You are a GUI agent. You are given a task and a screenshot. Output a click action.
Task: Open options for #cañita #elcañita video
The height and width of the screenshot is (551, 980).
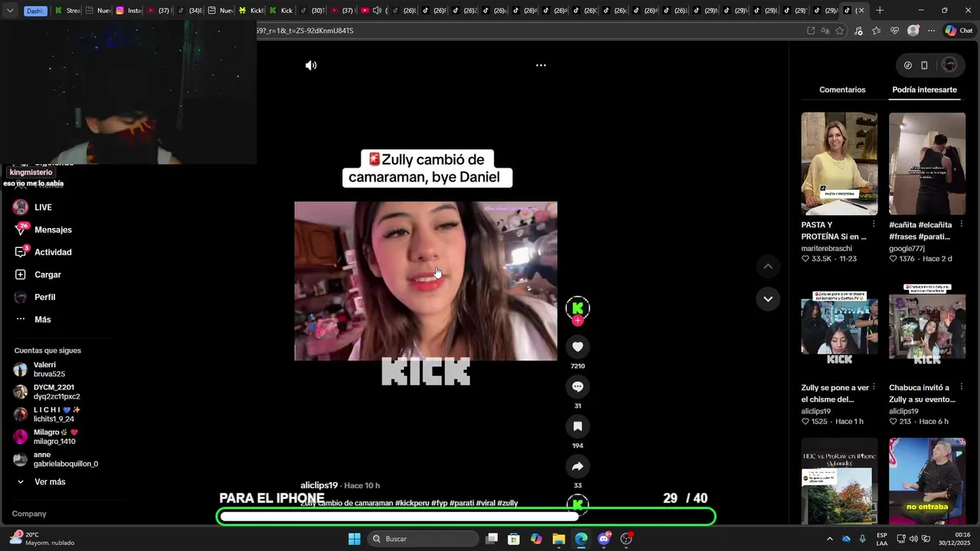(962, 224)
